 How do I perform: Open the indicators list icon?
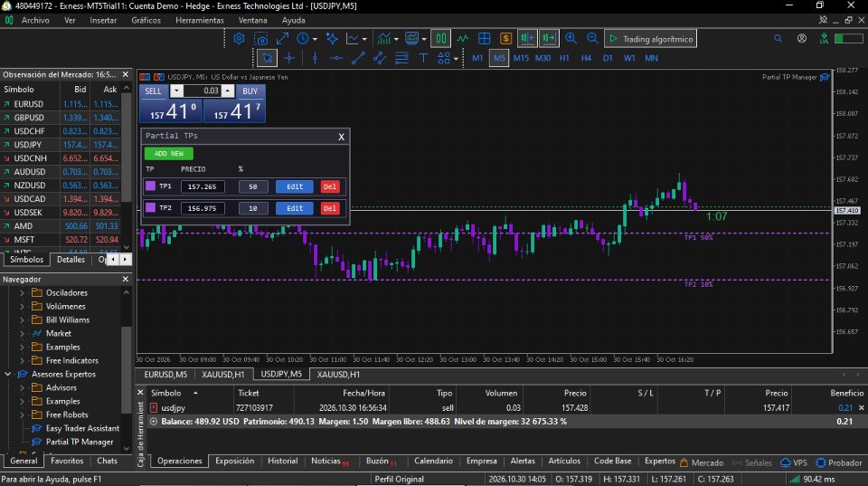[383, 39]
